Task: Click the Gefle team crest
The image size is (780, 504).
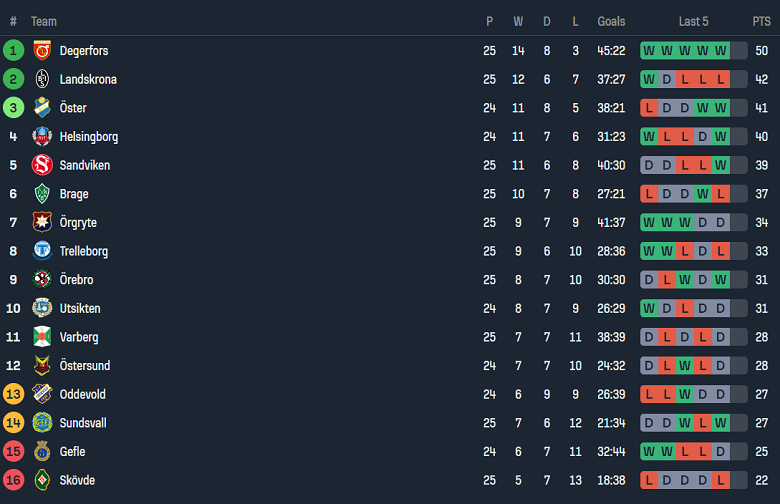Action: [x=42, y=451]
